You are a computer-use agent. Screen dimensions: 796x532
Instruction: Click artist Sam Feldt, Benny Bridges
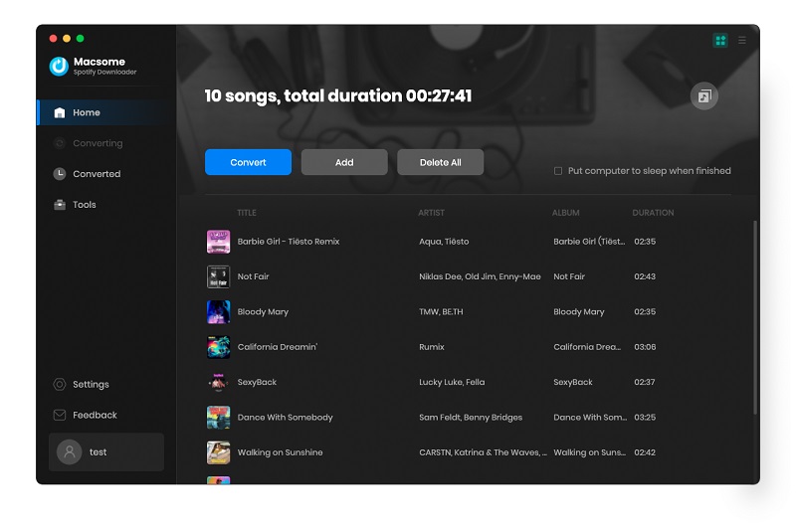pos(471,418)
